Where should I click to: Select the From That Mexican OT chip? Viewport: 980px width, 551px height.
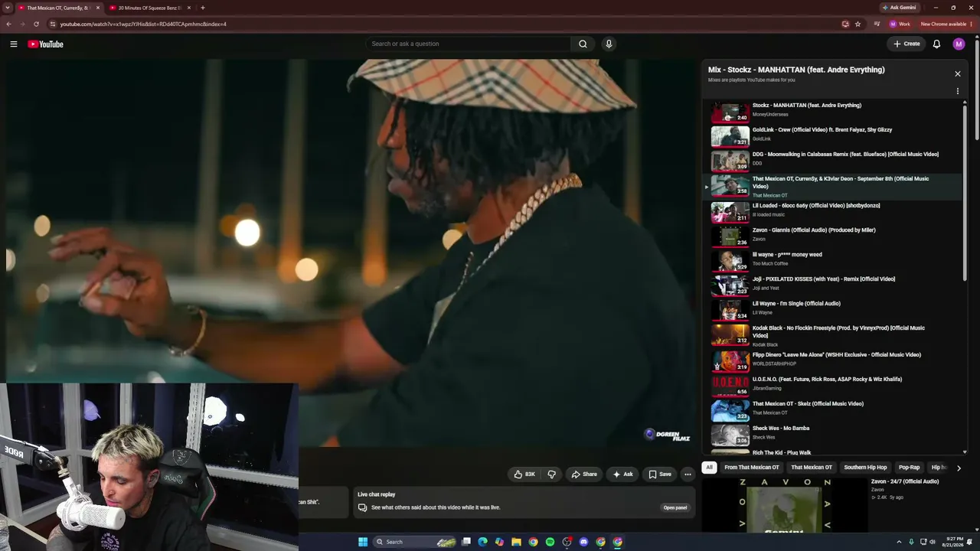(752, 468)
